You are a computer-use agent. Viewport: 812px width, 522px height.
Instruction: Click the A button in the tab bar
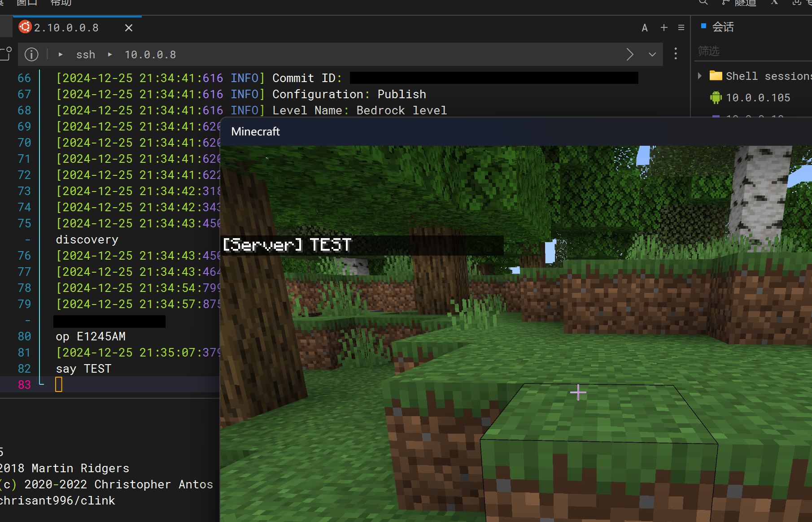(645, 28)
